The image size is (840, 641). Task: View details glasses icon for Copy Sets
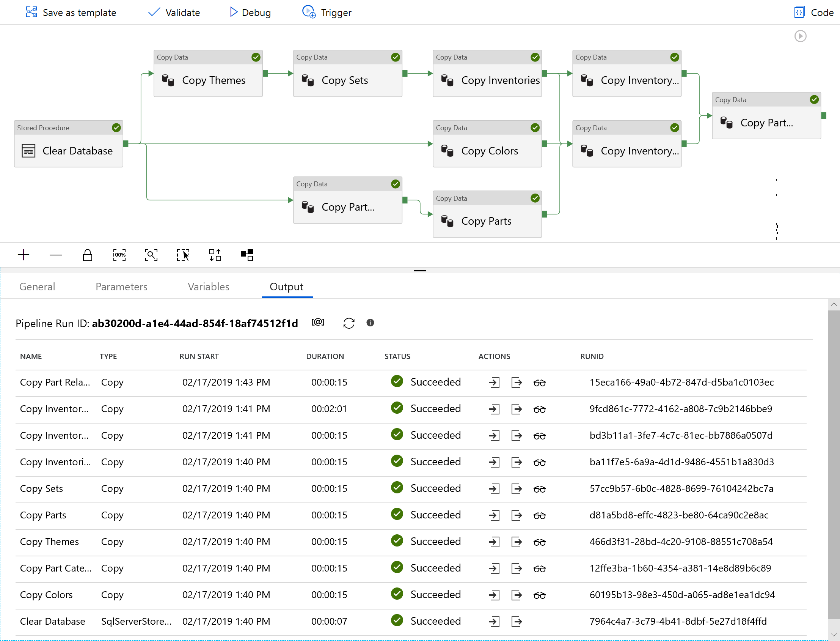click(x=540, y=489)
